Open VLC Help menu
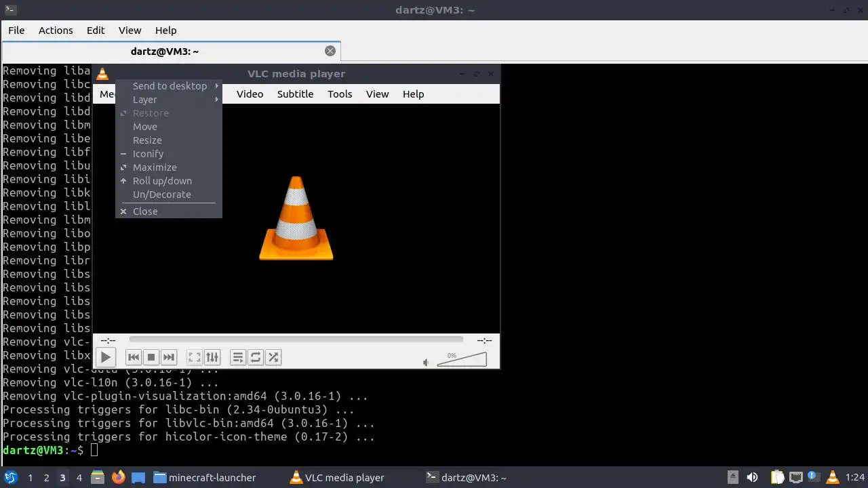The width and height of the screenshot is (868, 488). coord(413,94)
